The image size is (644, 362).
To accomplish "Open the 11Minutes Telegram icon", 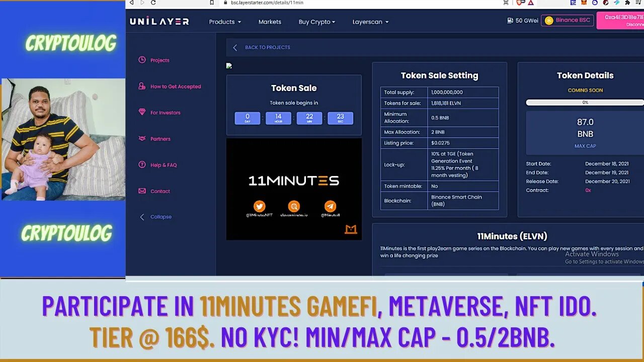I will (330, 206).
